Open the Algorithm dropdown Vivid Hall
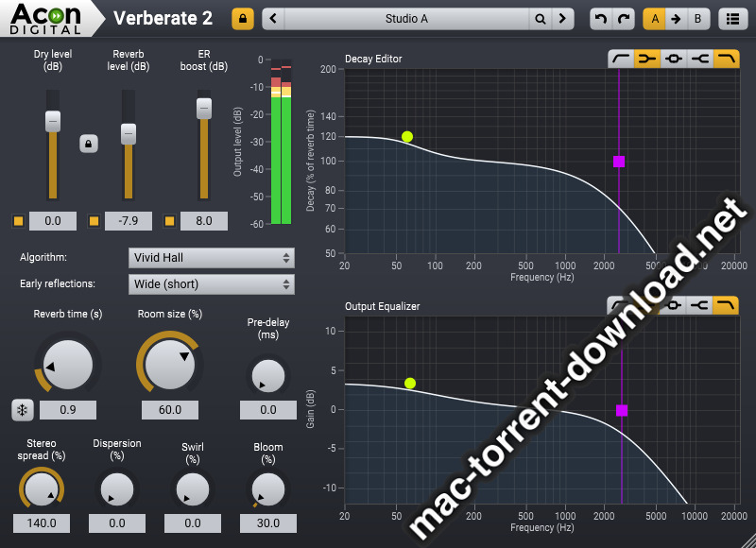 (x=212, y=258)
